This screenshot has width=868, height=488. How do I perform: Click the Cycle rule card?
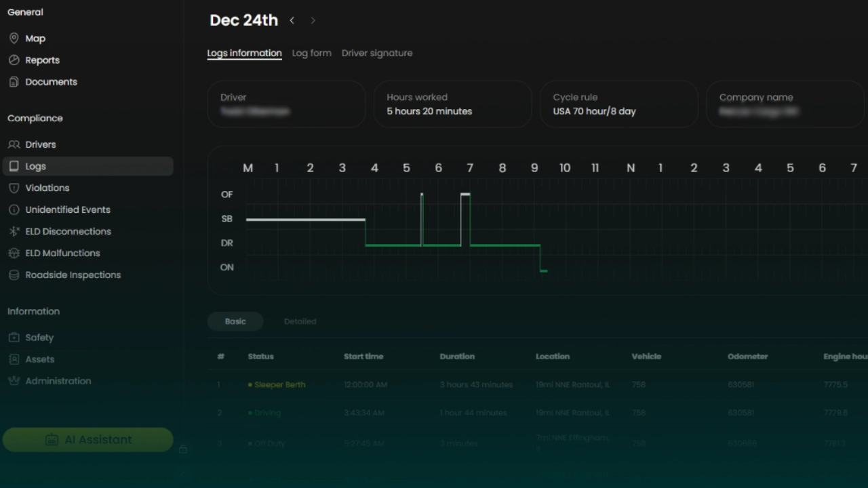tap(619, 104)
